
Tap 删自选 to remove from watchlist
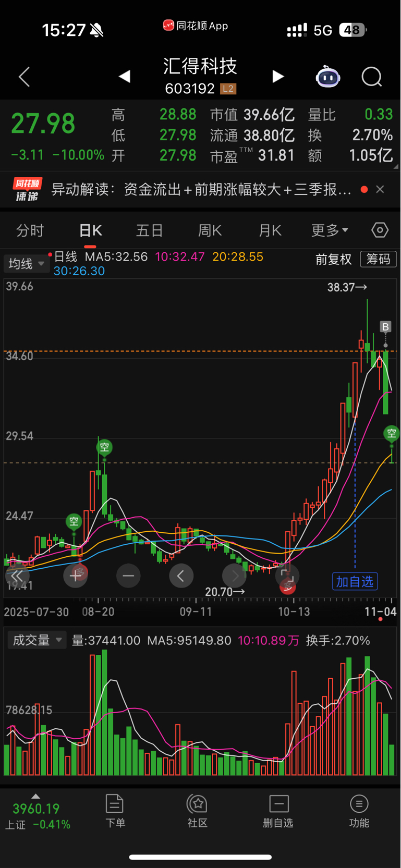tap(278, 811)
